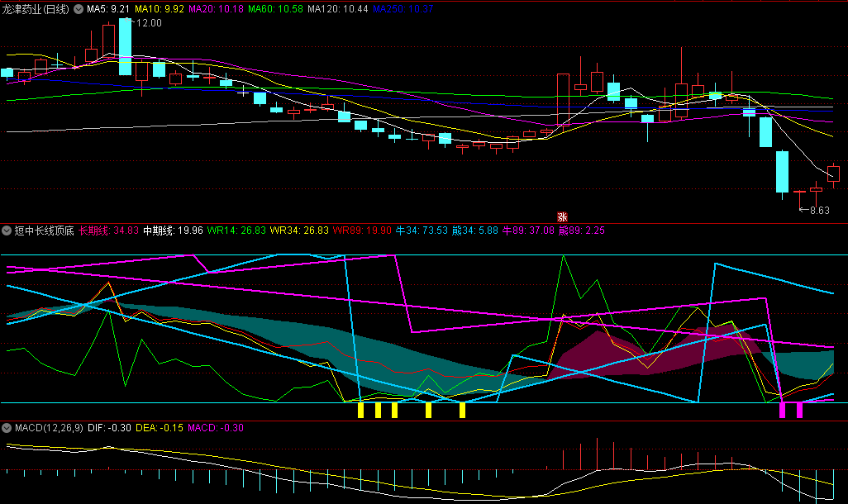Click the DEA: -0.15 value

[159, 428]
